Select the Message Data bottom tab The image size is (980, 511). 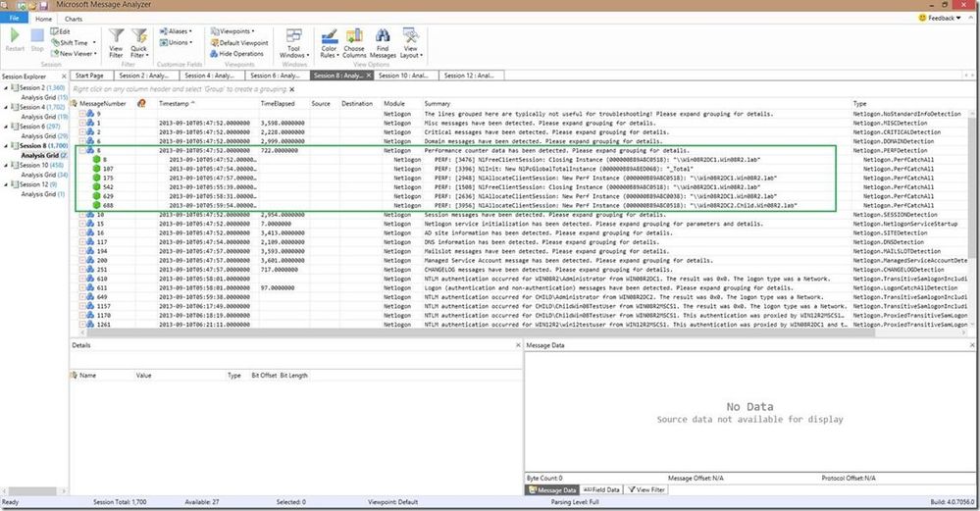552,489
